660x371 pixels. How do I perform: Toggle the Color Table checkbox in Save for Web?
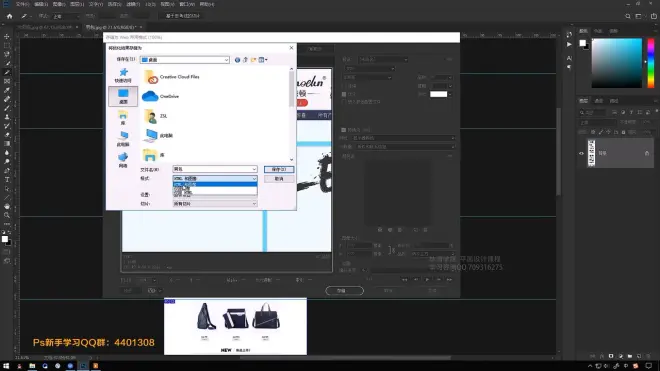343,130
